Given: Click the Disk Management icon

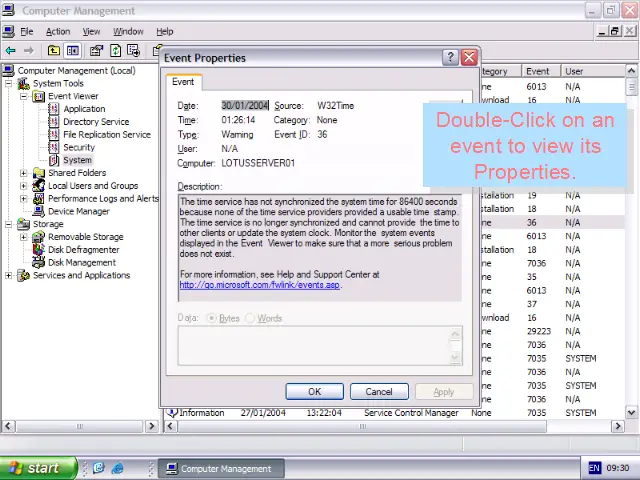Looking at the screenshot, I should coord(39,262).
